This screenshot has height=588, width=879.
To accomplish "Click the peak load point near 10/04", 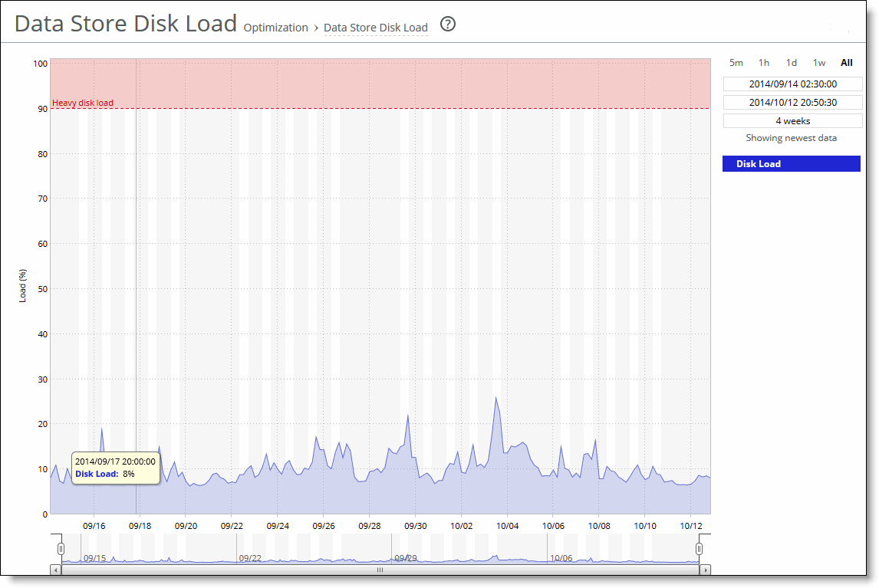I will point(496,397).
